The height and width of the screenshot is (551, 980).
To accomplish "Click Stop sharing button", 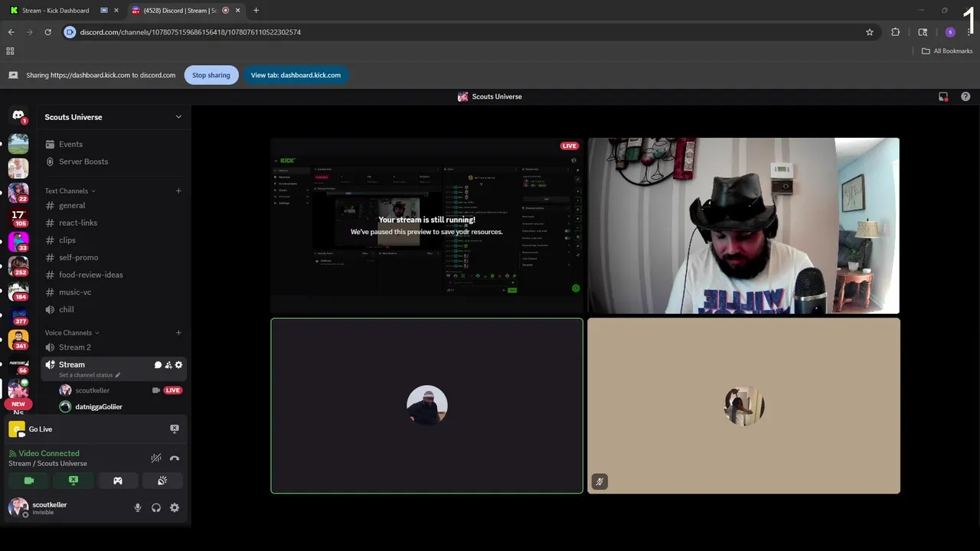I will pos(211,75).
